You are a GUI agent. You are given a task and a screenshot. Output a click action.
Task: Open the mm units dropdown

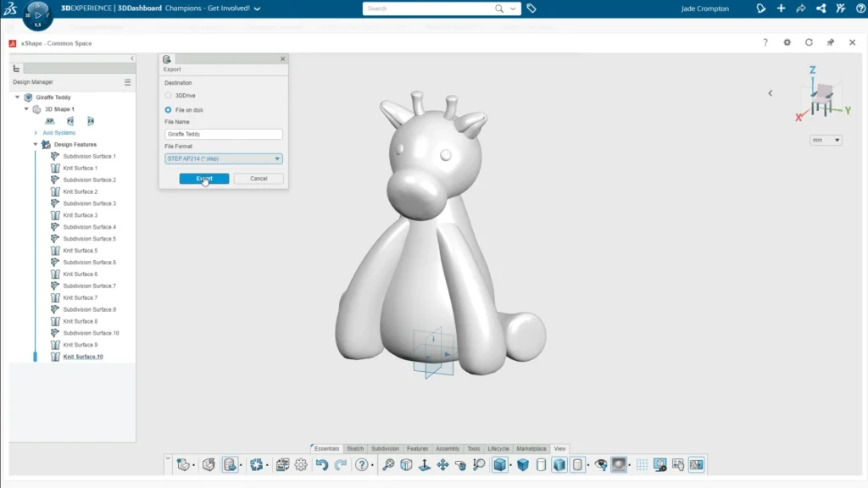(x=826, y=140)
